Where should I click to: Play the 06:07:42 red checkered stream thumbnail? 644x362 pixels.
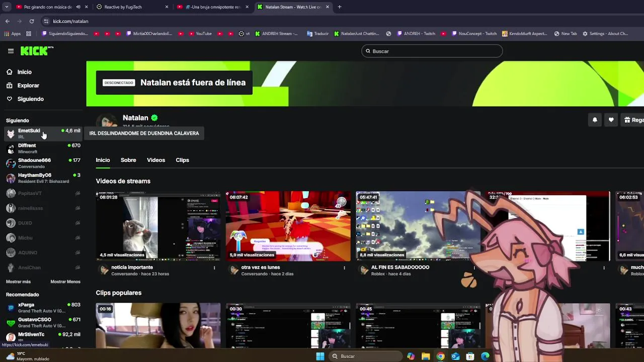pyautogui.click(x=288, y=226)
